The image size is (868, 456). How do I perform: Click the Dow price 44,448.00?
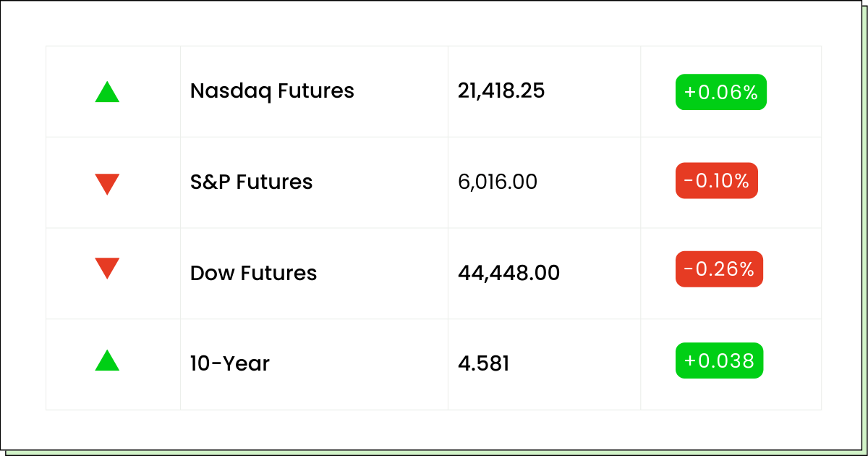click(509, 273)
